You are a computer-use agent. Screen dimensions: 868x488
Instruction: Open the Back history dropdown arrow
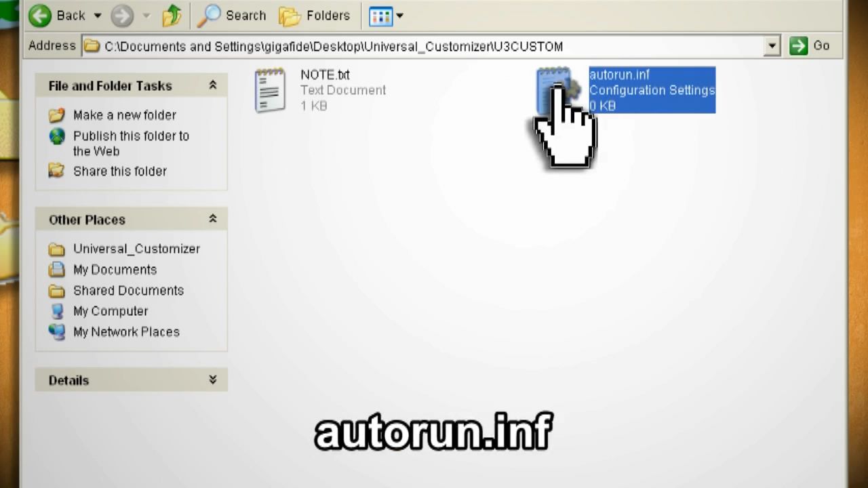coord(97,16)
